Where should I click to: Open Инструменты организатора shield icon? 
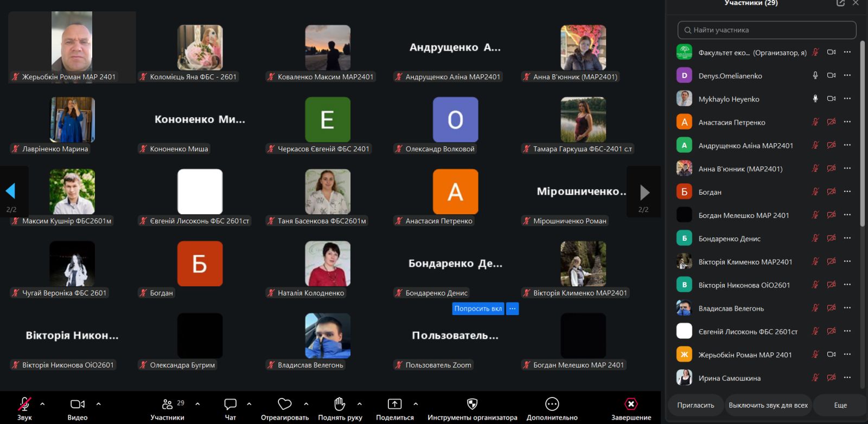point(472,404)
